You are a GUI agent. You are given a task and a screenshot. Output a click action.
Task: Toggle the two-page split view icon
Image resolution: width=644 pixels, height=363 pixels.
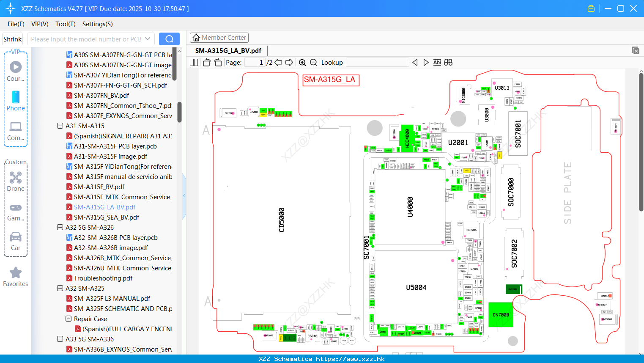click(x=194, y=63)
